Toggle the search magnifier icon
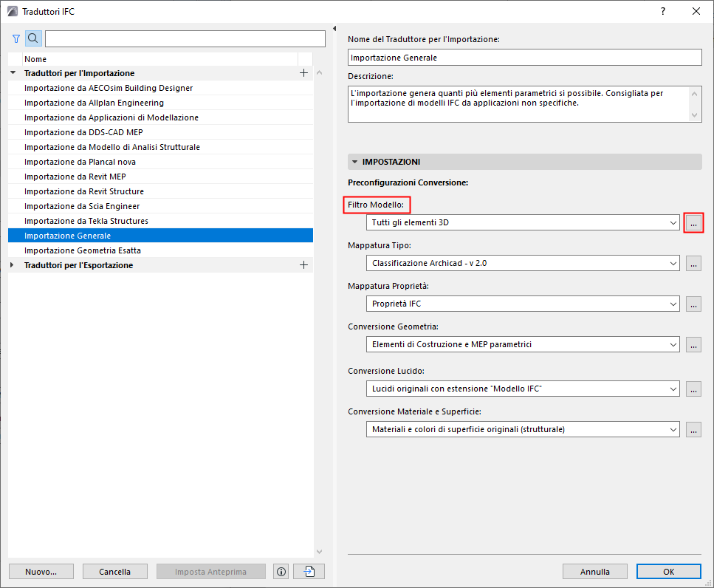This screenshot has width=714, height=588. coord(33,38)
